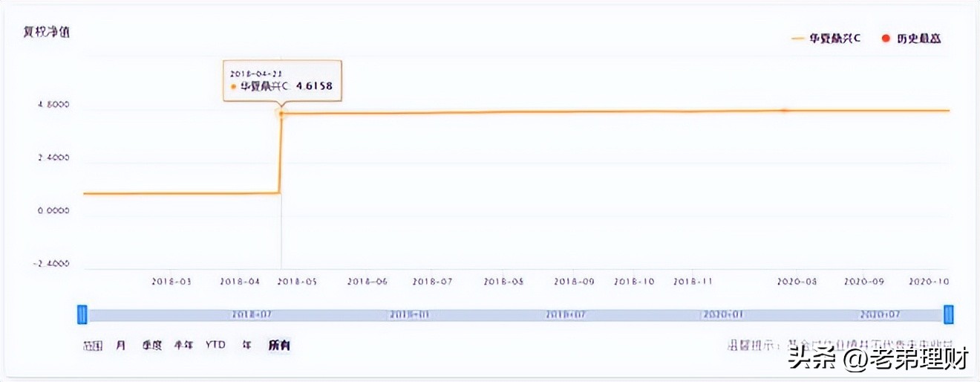Viewport: 980px width, 382px height.
Task: Click the 2019-01 mark on range bar
Action: [x=409, y=315]
